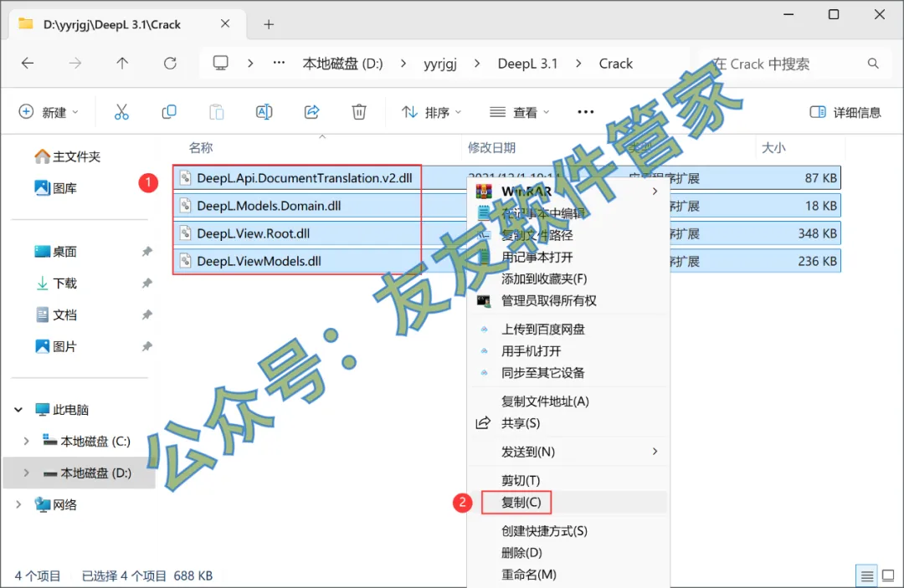This screenshot has height=588, width=904.
Task: Click the Cut scissors icon in toolbar
Action: click(121, 112)
